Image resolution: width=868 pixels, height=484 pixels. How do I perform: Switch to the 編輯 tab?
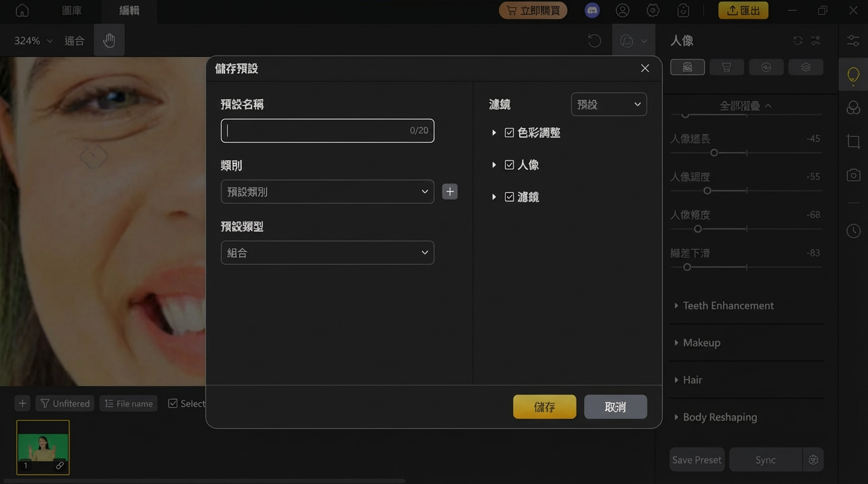point(129,11)
